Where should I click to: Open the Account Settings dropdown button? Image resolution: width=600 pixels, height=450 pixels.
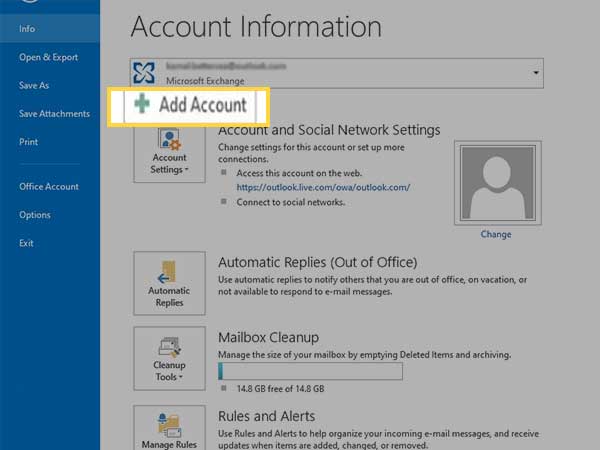tap(169, 155)
